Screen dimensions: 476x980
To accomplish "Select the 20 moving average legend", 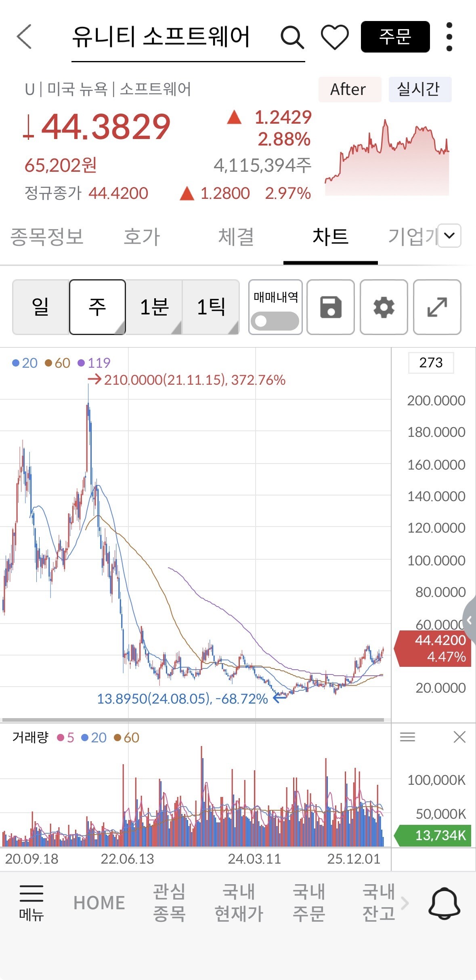I will 25,363.
